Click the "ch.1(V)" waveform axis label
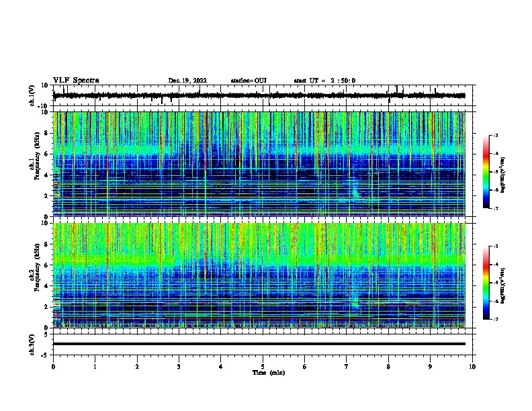532x411 pixels. (32, 95)
